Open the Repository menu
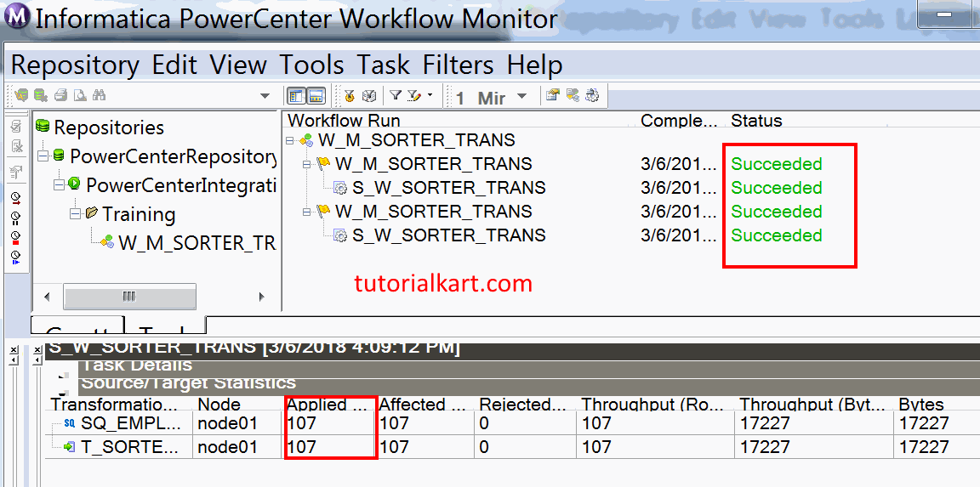Image resolution: width=980 pixels, height=487 pixels. point(75,65)
